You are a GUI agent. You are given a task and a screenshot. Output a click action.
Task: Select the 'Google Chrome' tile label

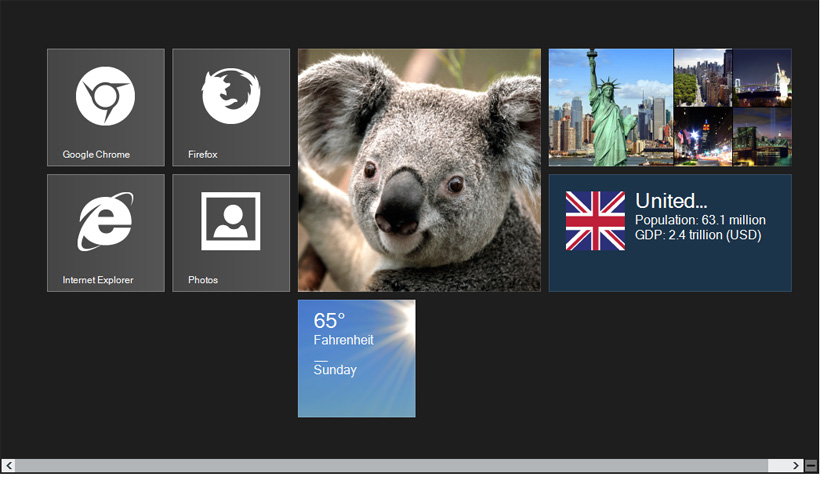tap(96, 155)
